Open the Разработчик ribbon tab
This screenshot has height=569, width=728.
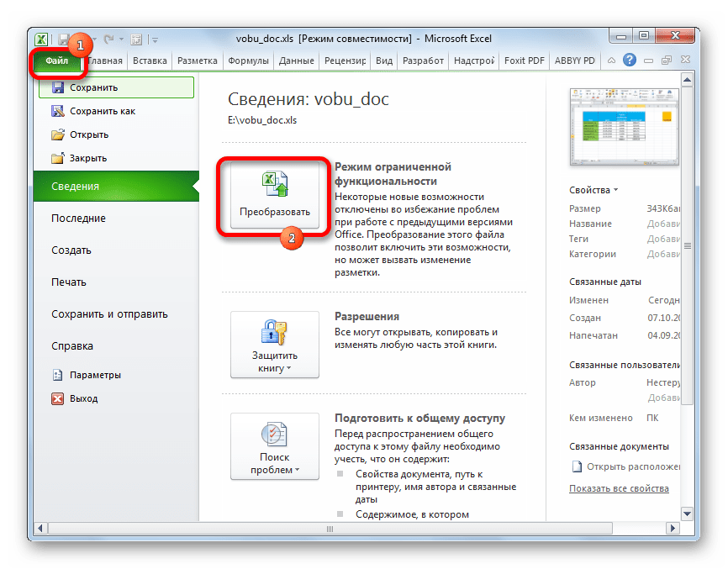[423, 61]
